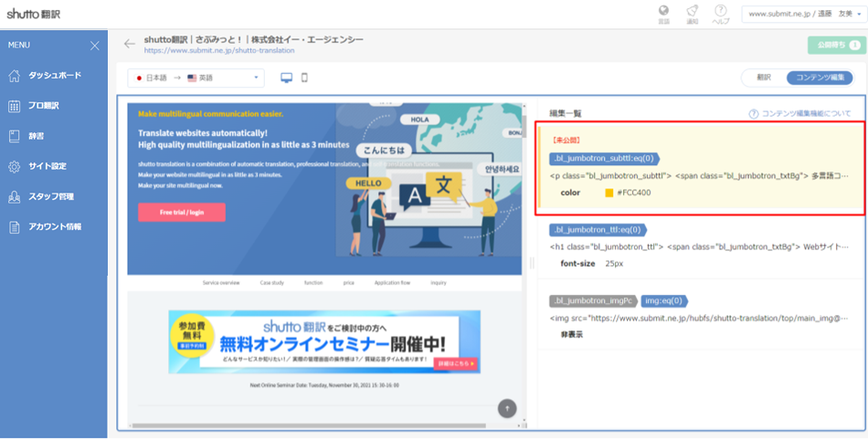Click the account info document icon
Viewport: 868px width, 440px height.
coord(15,227)
